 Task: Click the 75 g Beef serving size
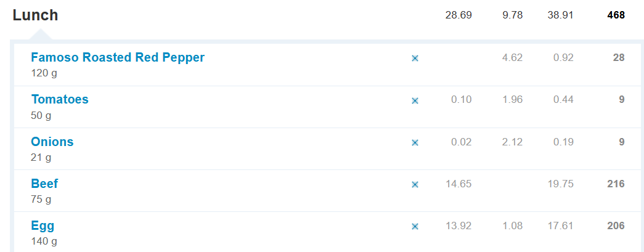point(41,199)
